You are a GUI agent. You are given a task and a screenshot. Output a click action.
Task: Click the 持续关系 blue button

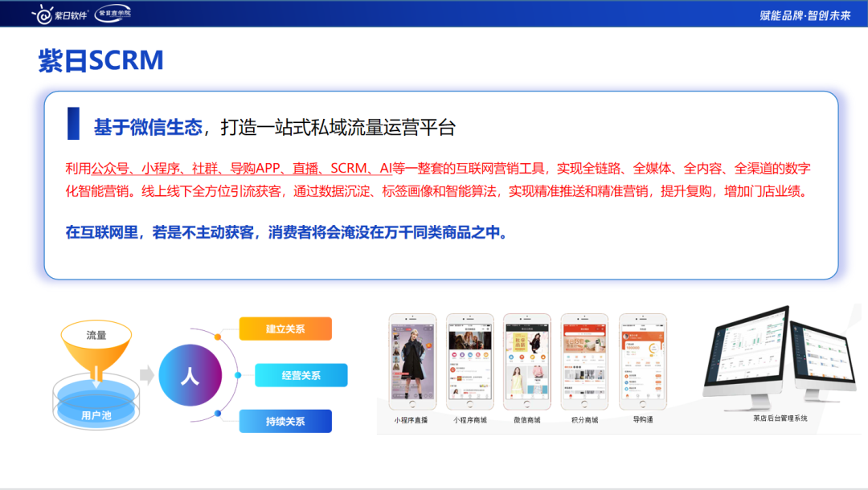coord(285,421)
